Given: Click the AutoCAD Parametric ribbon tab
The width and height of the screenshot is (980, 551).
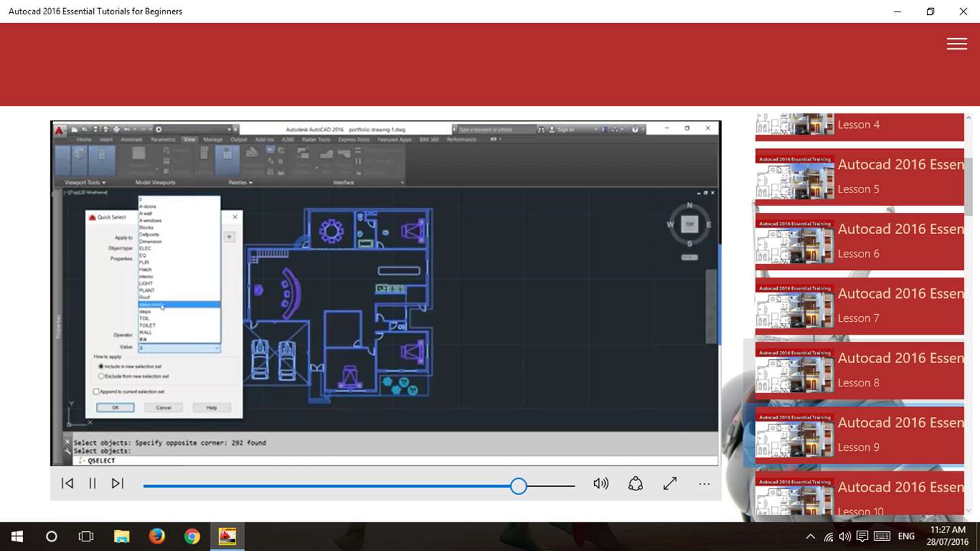Looking at the screenshot, I should [163, 139].
